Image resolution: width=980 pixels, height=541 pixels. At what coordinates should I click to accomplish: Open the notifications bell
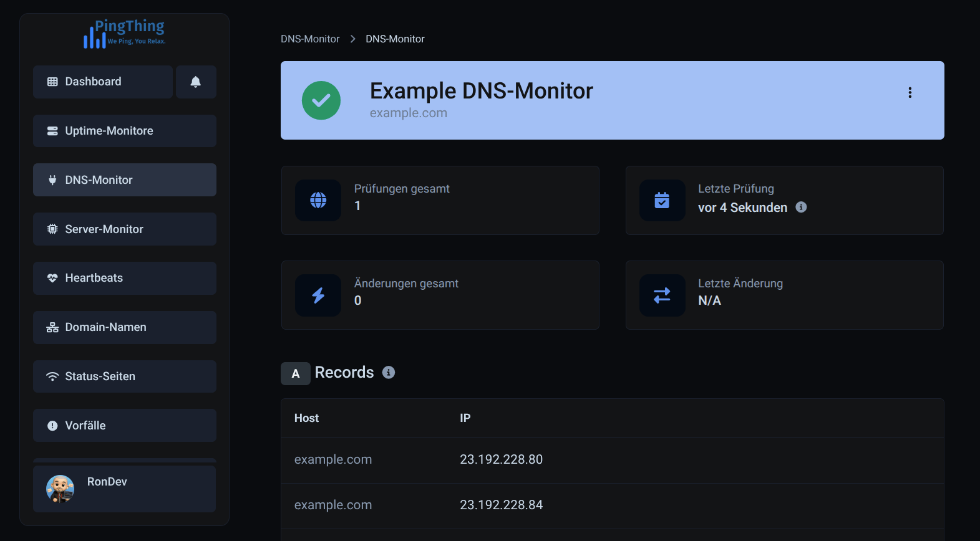click(196, 82)
